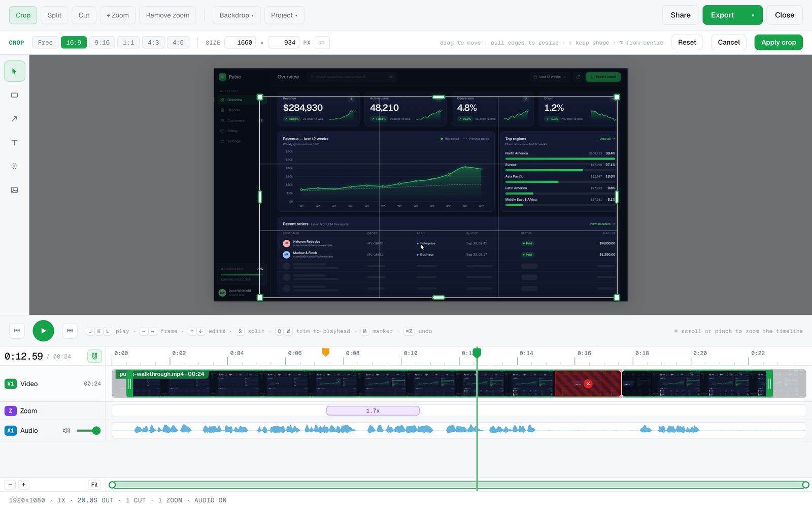Select the blur/spotlight tool in sidebar

tap(14, 166)
